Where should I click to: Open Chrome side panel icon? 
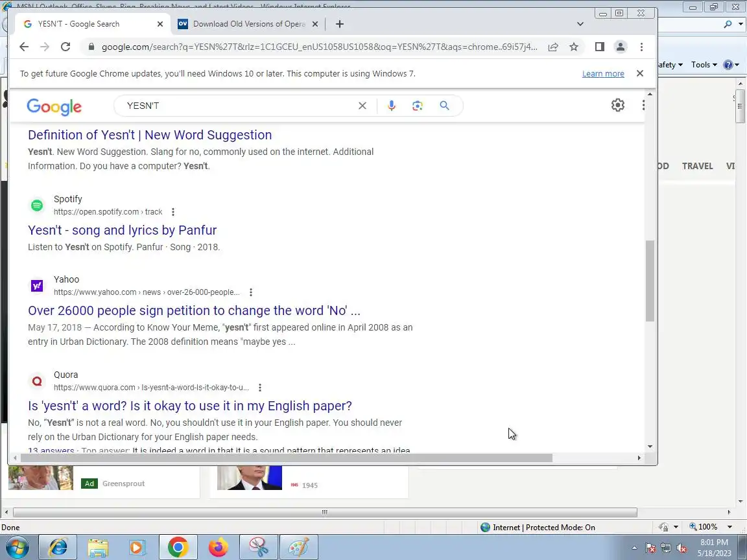[x=599, y=47]
